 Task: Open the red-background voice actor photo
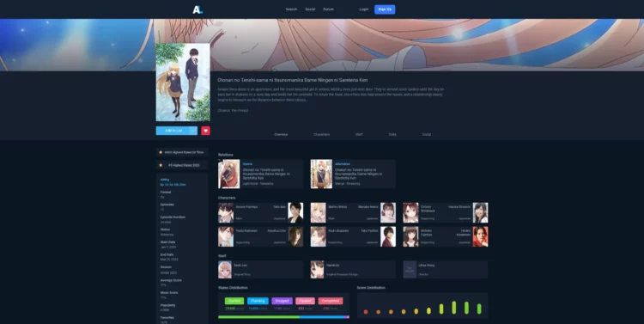coord(481,236)
